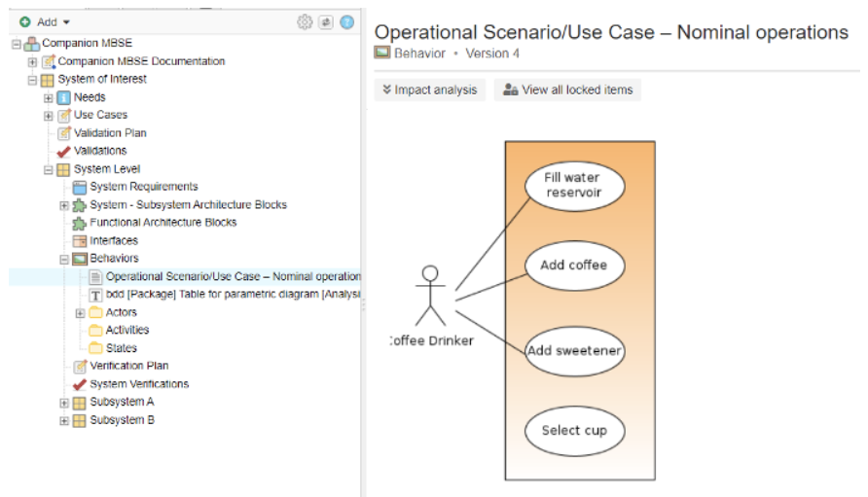Click the Impact analysis button

pyautogui.click(x=430, y=89)
